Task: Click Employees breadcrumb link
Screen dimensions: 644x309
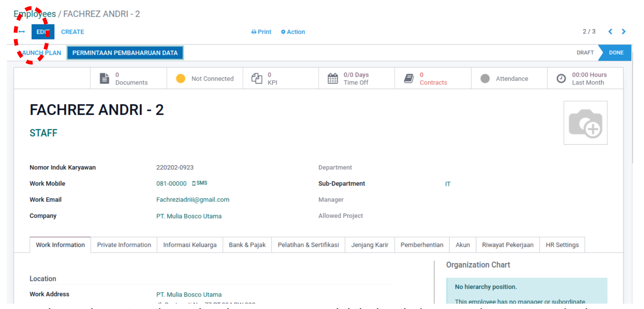Action: point(35,14)
